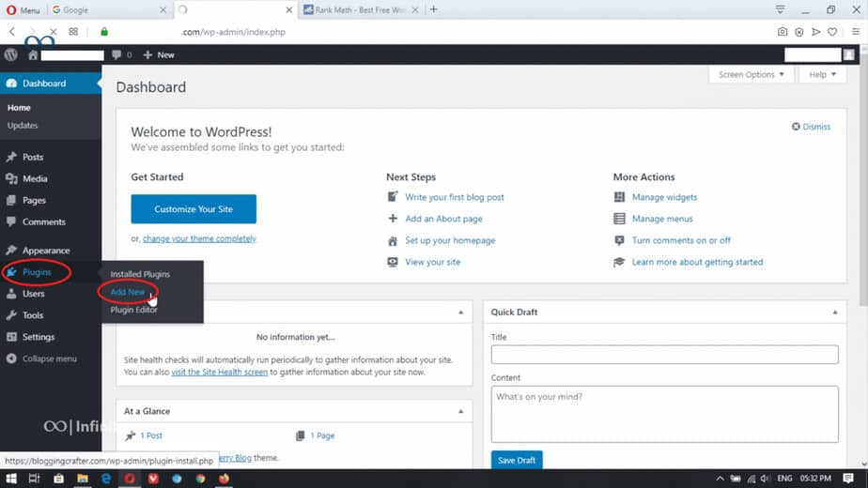
Task: Open the Speed Dial grid icon
Action: pos(73,32)
